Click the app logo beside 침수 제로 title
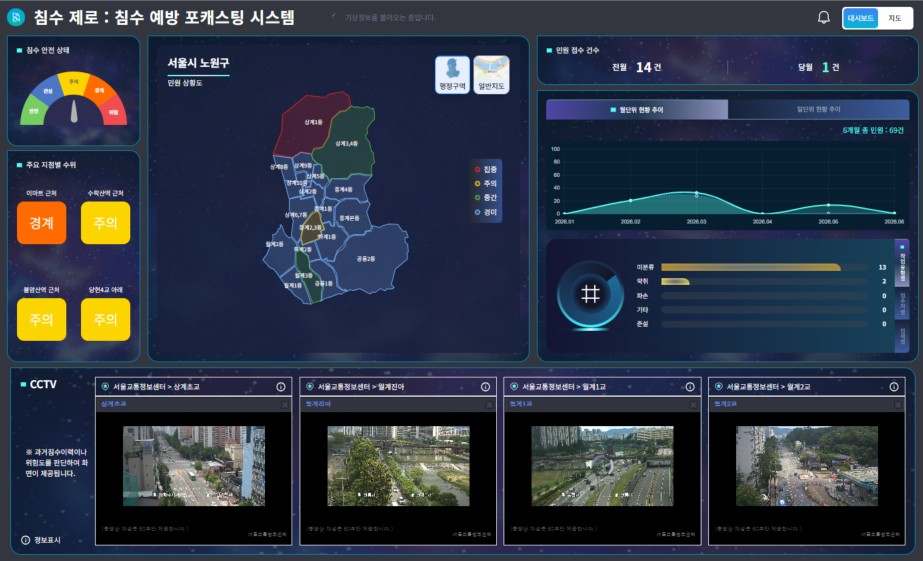 click(x=16, y=18)
